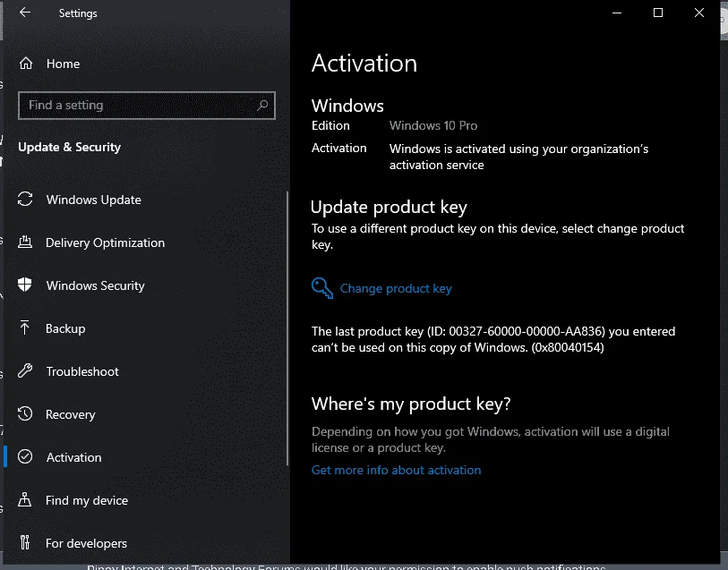Click the Update & Security heading
The image size is (728, 570).
[69, 147]
